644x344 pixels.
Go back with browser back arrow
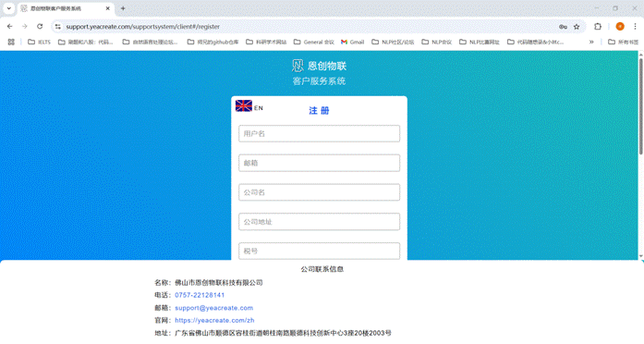click(x=10, y=26)
